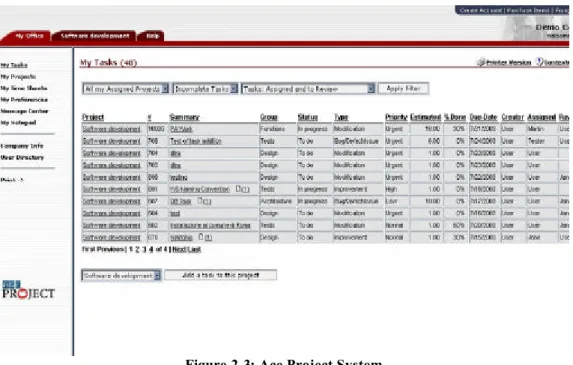Go to the Next page of tasks
This screenshot has height=365, width=573.
pos(179,250)
